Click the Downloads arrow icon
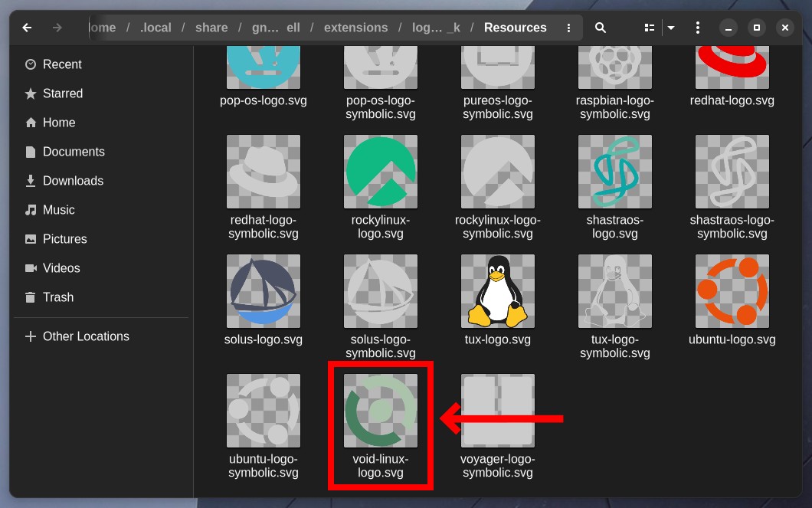Viewport: 812px width, 508px height. (x=31, y=181)
